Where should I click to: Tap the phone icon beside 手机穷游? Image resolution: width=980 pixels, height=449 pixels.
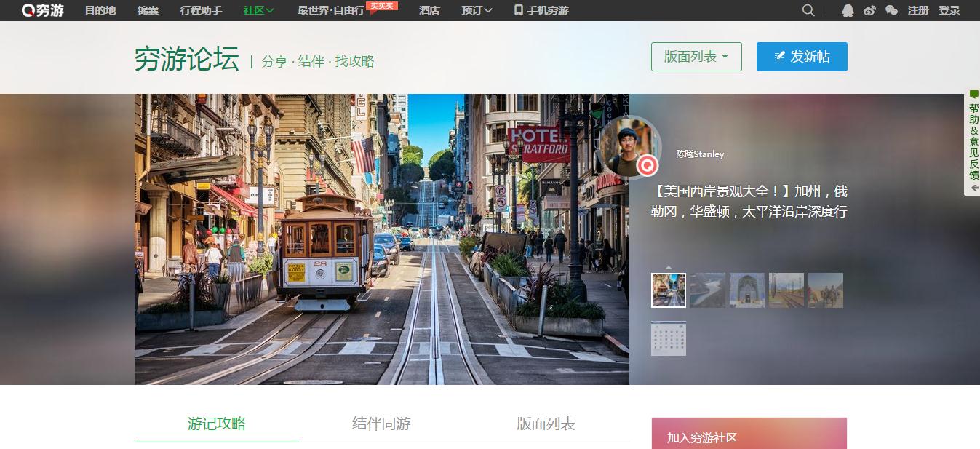[518, 10]
